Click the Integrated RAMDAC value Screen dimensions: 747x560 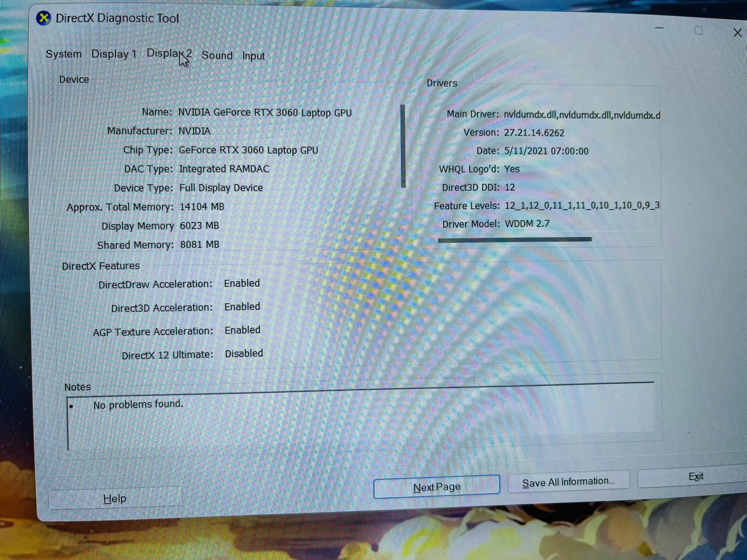pyautogui.click(x=224, y=169)
